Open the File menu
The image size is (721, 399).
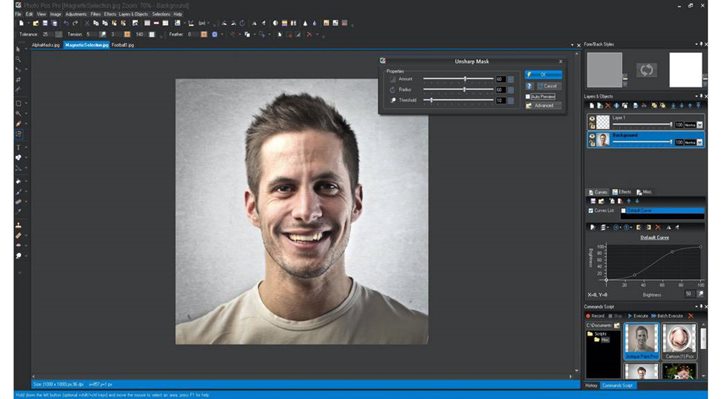[x=18, y=14]
